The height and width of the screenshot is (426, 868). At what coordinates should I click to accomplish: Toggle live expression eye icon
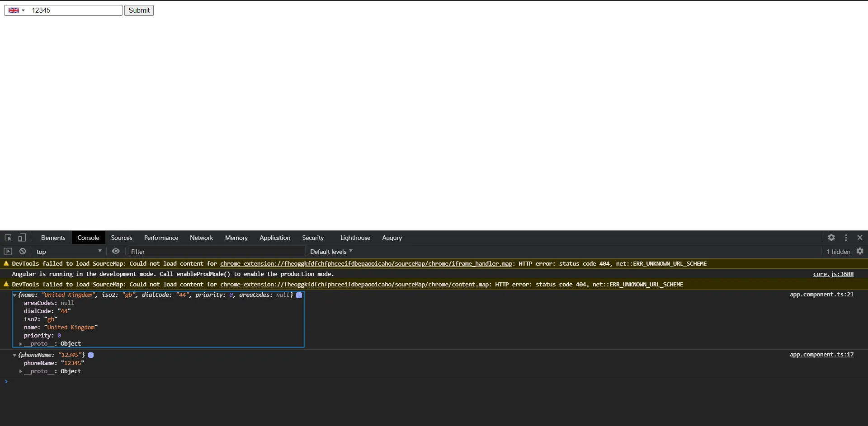(116, 251)
